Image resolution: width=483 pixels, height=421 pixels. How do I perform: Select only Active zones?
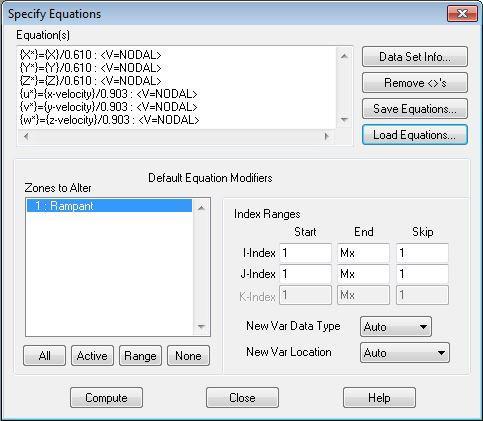[x=92, y=356]
